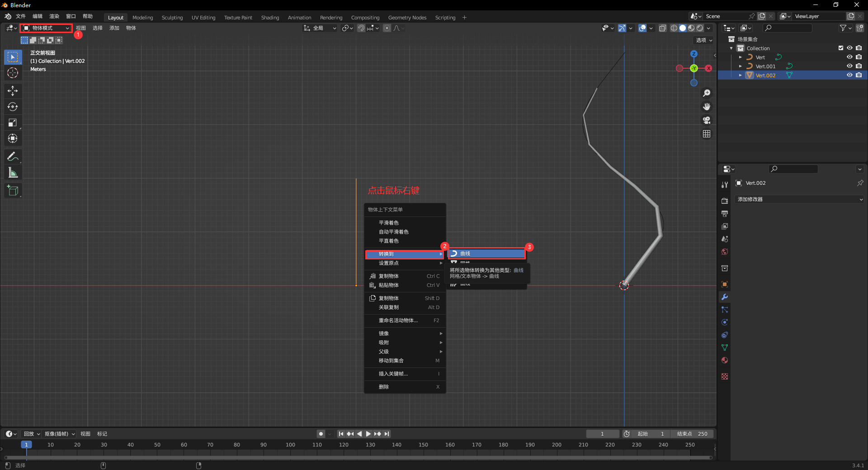Open Modifier properties wrench tab
Image resolution: width=868 pixels, height=470 pixels.
[725, 297]
